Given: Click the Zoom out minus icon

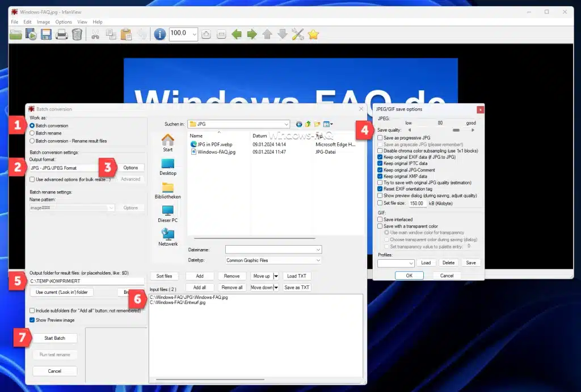Looking at the screenshot, I should [221, 35].
